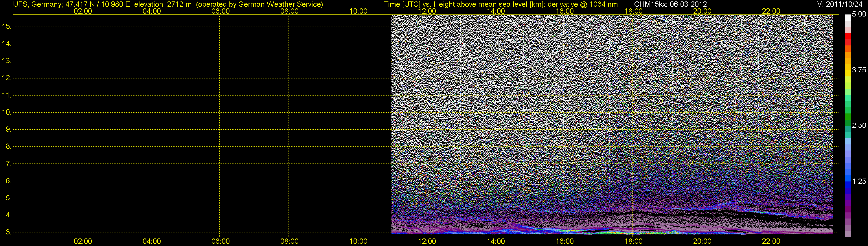
Task: Click the 06:00 label on the top time axis
Action: click(221, 11)
